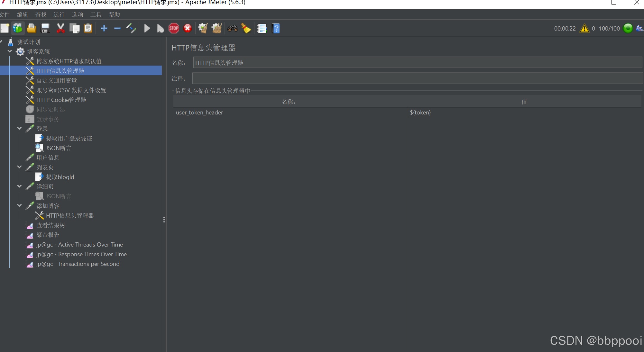644x352 pixels.
Task: Click the Shutdown red X icon
Action: tap(188, 28)
